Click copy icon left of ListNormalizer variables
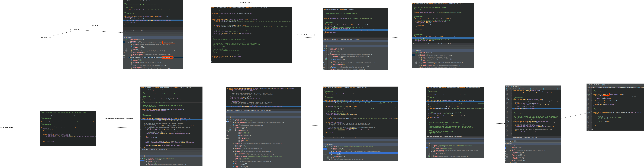644x168 pixels. 127,48
